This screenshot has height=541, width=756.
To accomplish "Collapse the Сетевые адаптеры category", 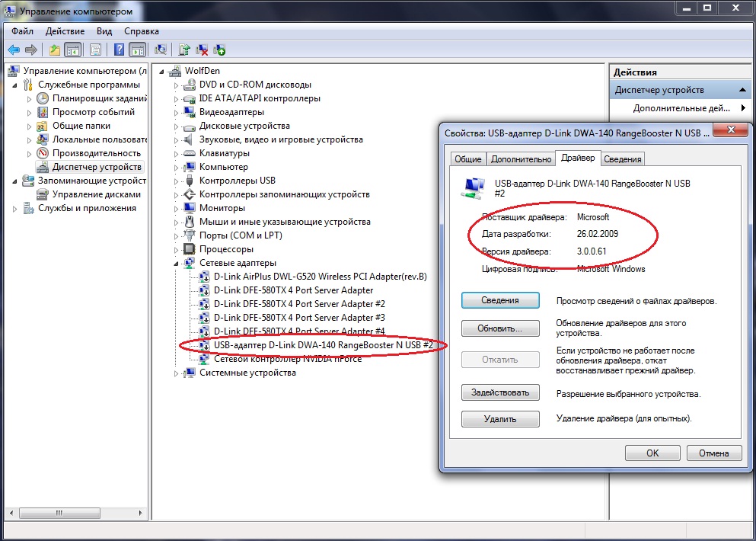I will coord(176,263).
